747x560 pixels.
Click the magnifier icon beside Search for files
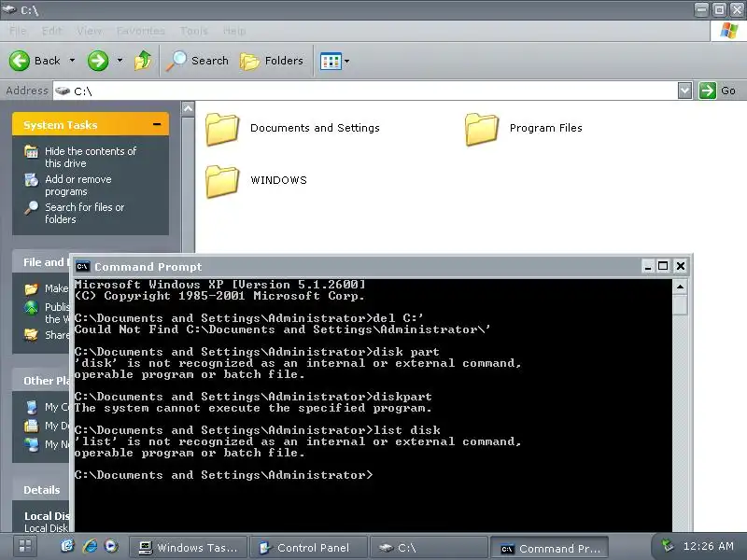[32, 208]
